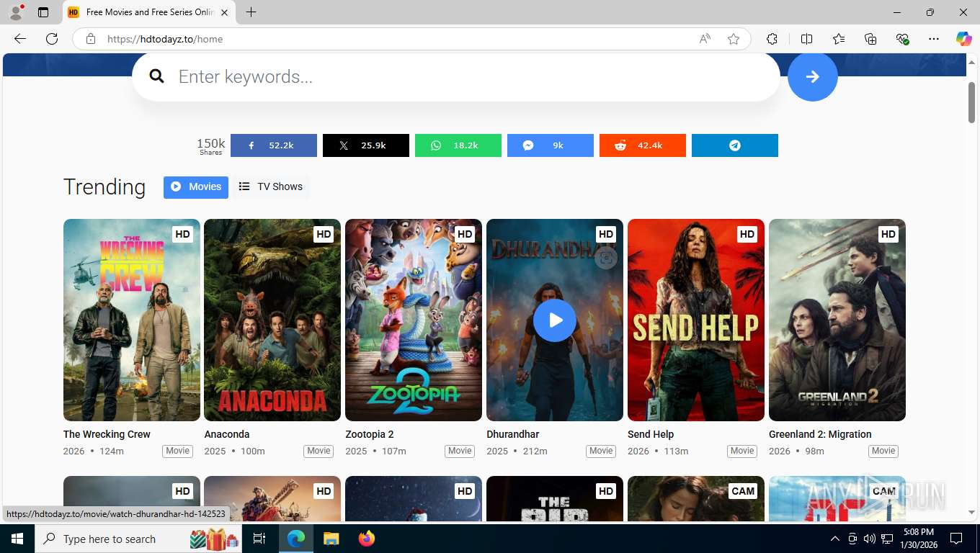The image size is (980, 553).
Task: Open Greenland 2: Migration poster
Action: coord(837,320)
